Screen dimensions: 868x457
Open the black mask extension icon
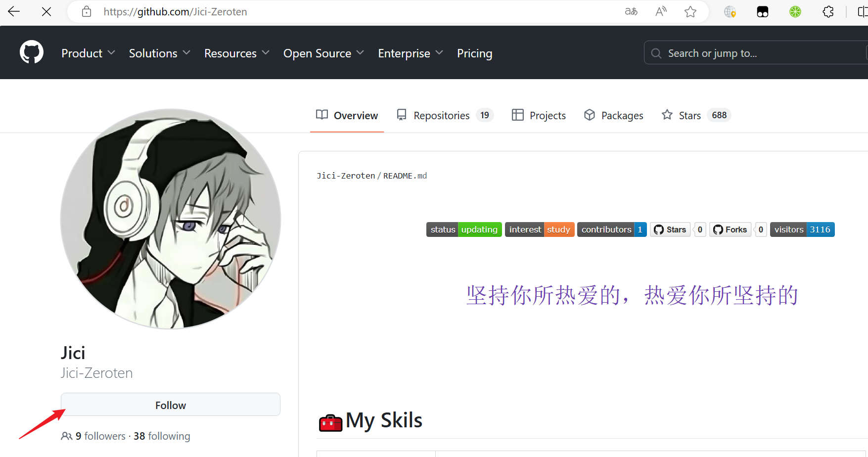click(763, 11)
